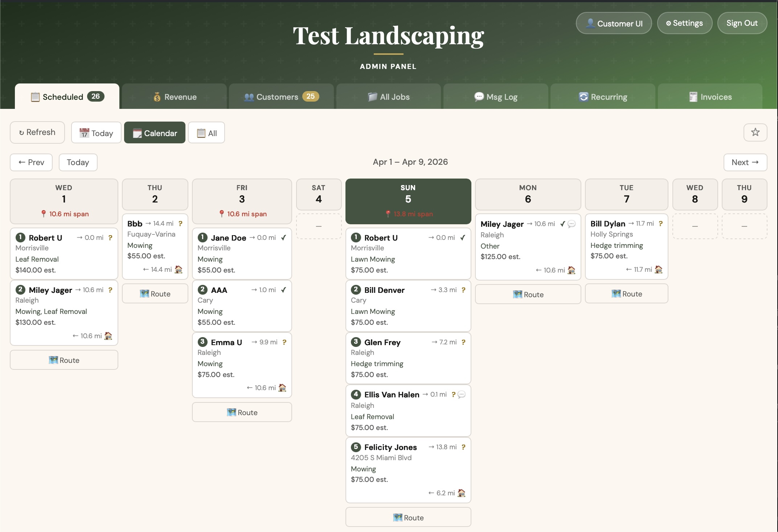This screenshot has width=778, height=532.
Task: Click message bubble icon on Monday Miley Jager
Action: [572, 224]
